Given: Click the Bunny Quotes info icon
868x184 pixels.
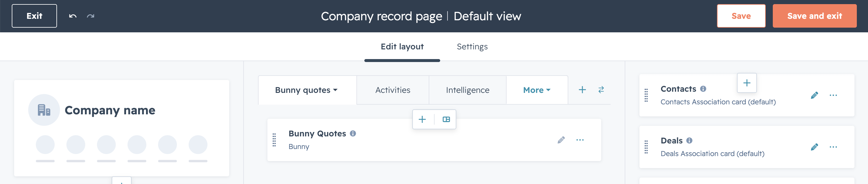Looking at the screenshot, I should pos(353,133).
